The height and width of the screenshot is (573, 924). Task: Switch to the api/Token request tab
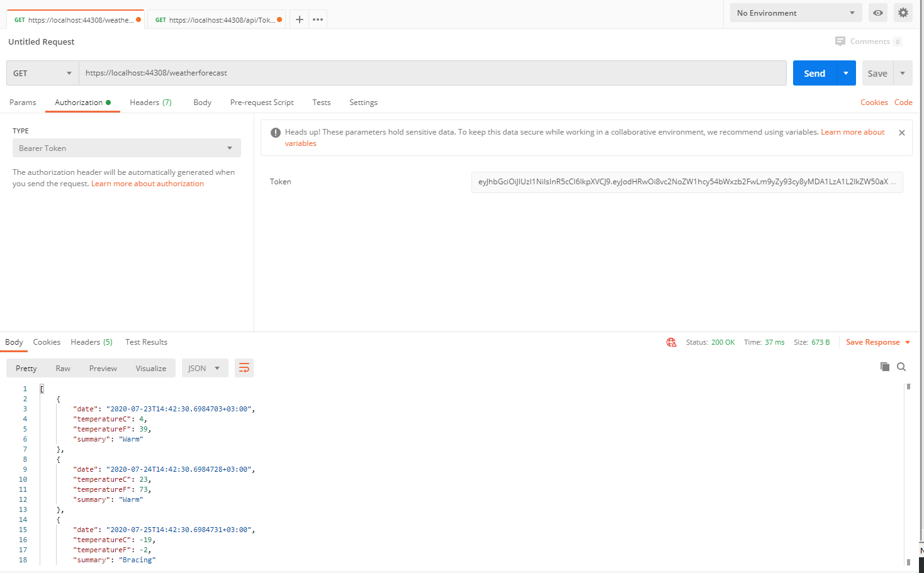click(218, 19)
